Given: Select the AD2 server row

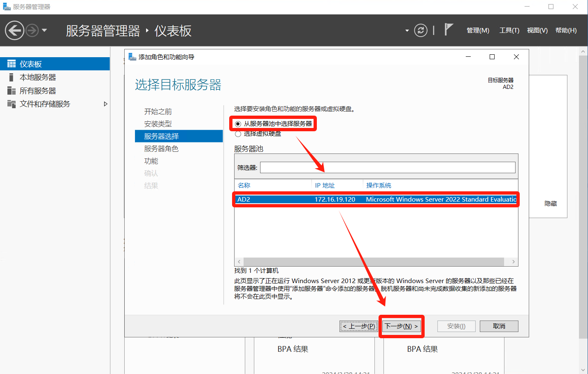Looking at the screenshot, I should point(375,200).
